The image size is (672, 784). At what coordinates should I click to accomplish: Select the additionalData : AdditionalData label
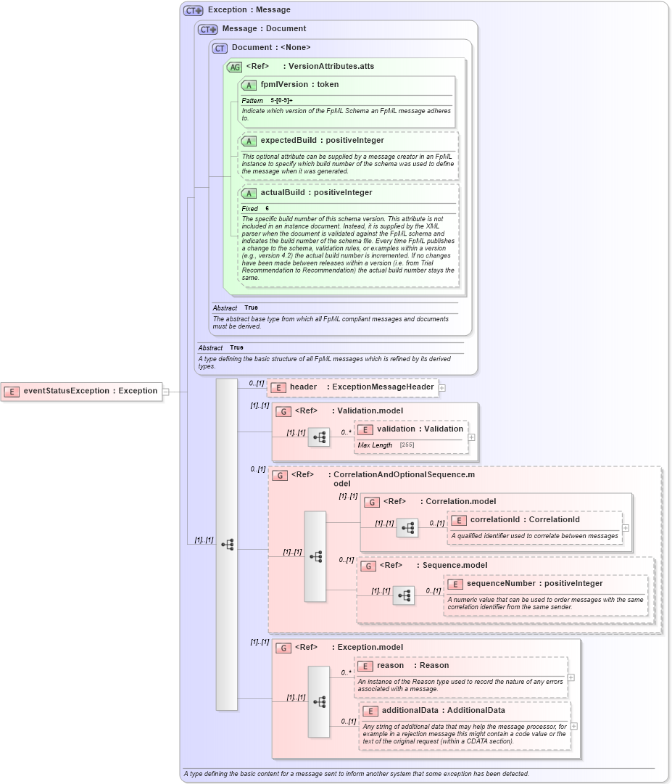pyautogui.click(x=444, y=711)
